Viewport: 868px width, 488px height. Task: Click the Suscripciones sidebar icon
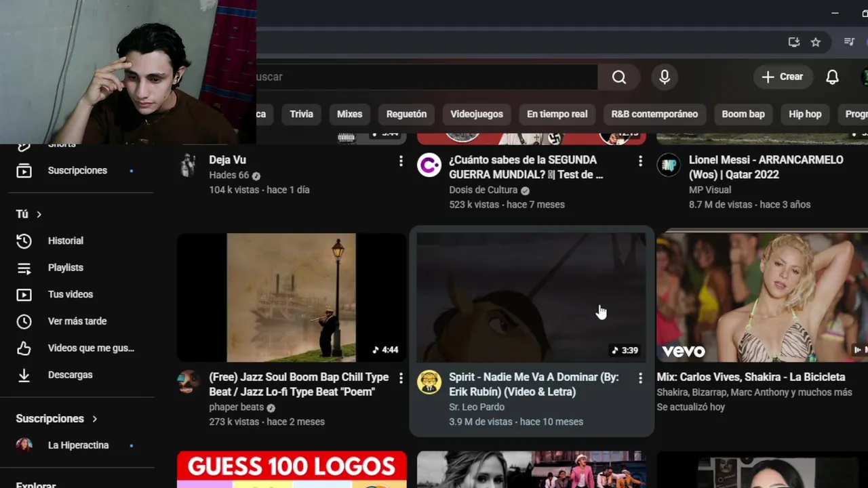point(24,171)
